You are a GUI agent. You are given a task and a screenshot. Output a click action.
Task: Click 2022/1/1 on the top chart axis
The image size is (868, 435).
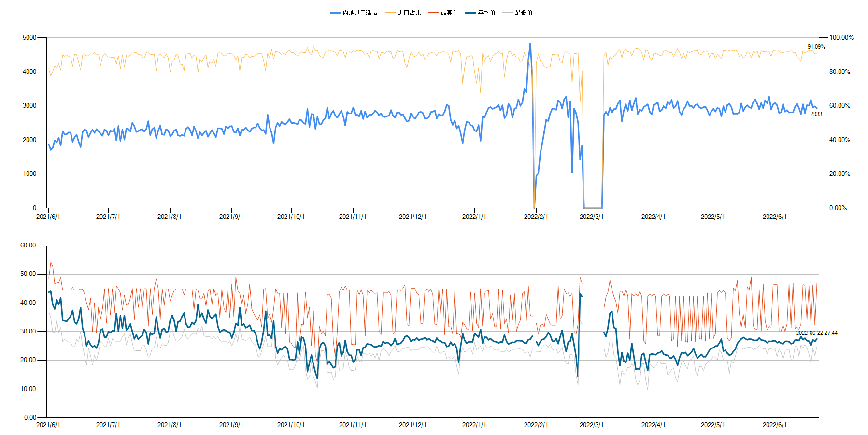tap(474, 217)
